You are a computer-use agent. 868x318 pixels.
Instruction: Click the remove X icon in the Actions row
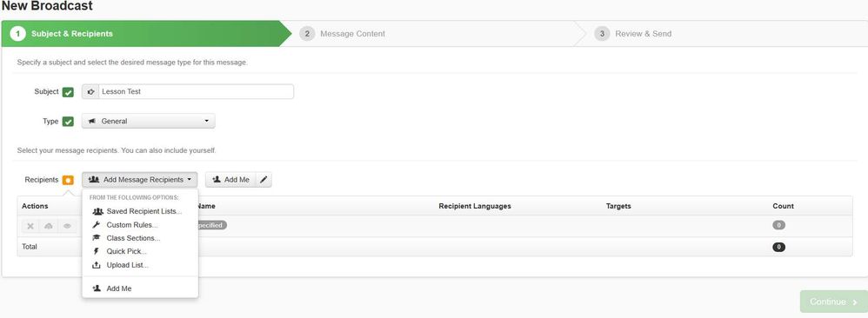30,226
